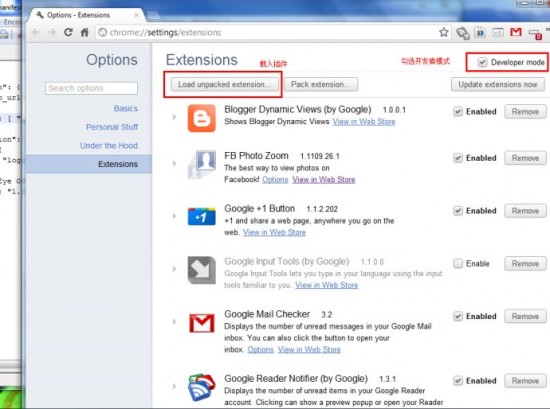Click the Google Reader Notifier extension icon
This screenshot has width=550, height=409.
(202, 387)
